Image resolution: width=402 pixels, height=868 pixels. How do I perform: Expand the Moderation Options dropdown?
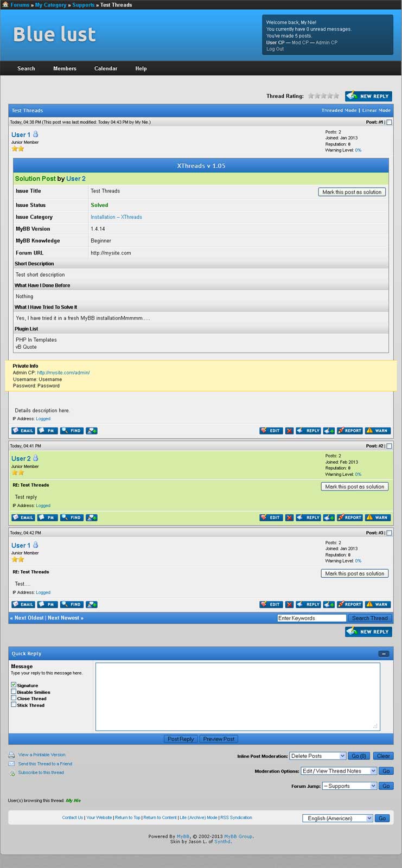[339, 771]
